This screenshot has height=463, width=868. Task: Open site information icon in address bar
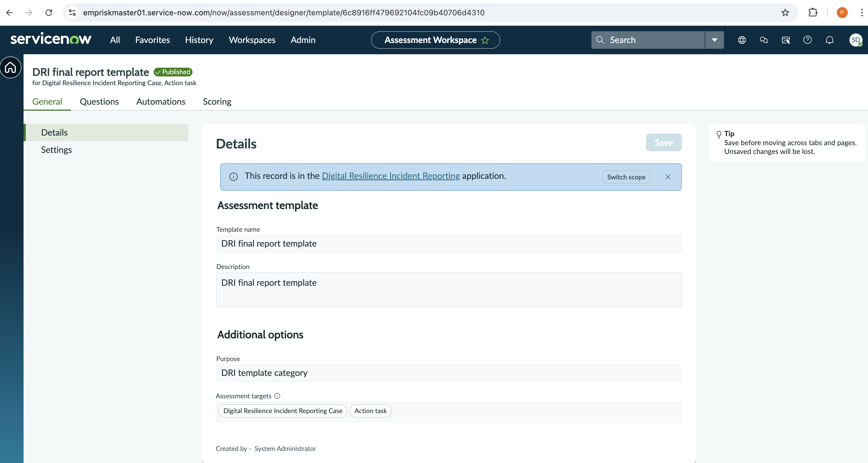(x=72, y=13)
